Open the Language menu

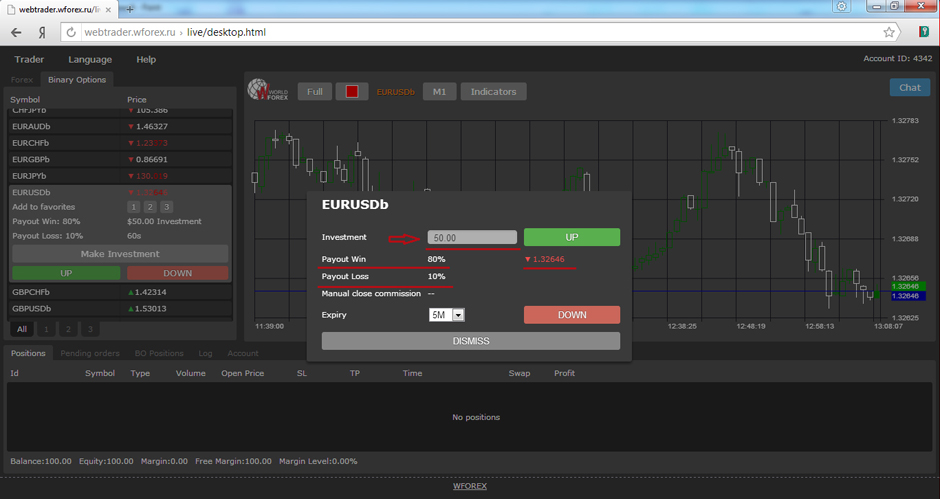pyautogui.click(x=90, y=59)
